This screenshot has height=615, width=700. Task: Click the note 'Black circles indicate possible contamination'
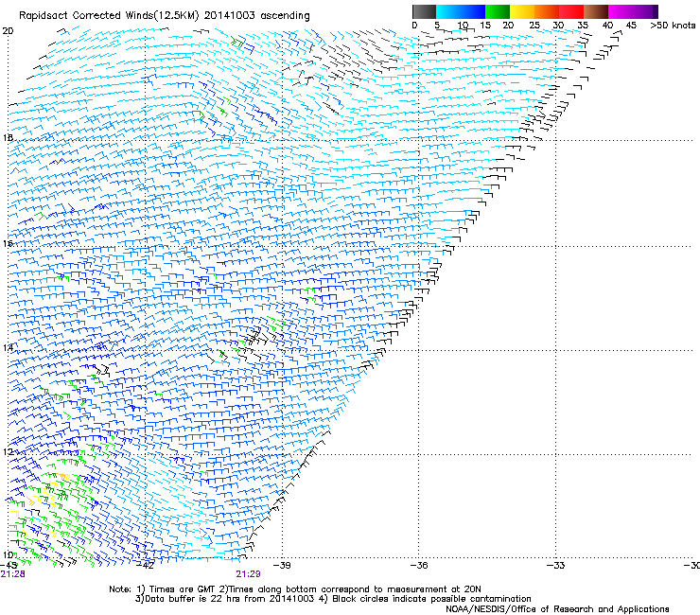[x=431, y=599]
